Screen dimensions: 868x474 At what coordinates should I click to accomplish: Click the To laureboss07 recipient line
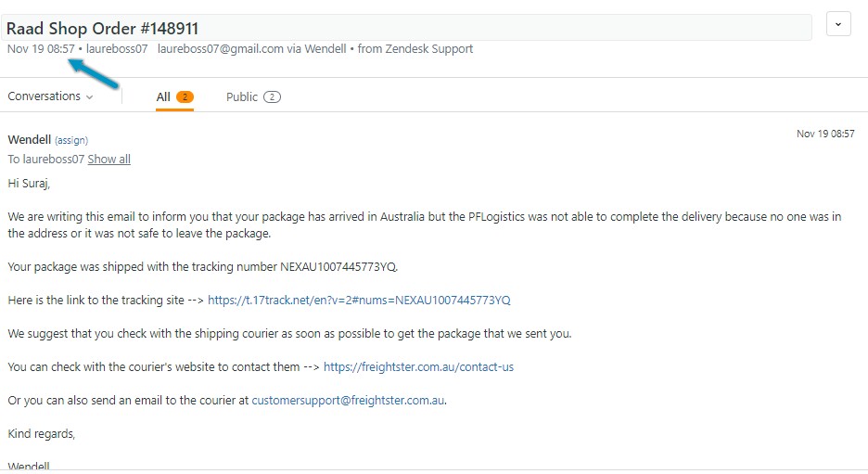(45, 160)
